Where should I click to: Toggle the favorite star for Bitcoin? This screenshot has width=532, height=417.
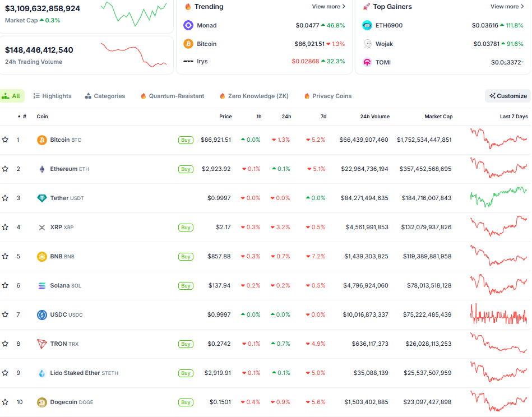click(5, 140)
